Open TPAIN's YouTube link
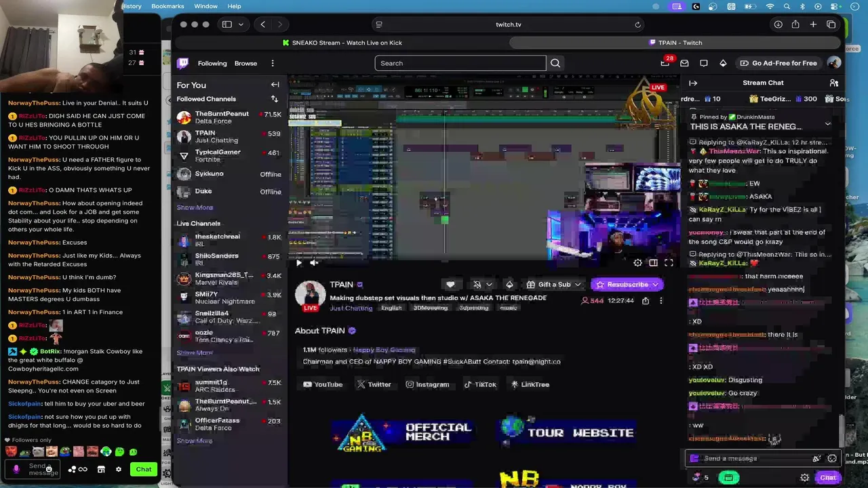 pyautogui.click(x=323, y=384)
